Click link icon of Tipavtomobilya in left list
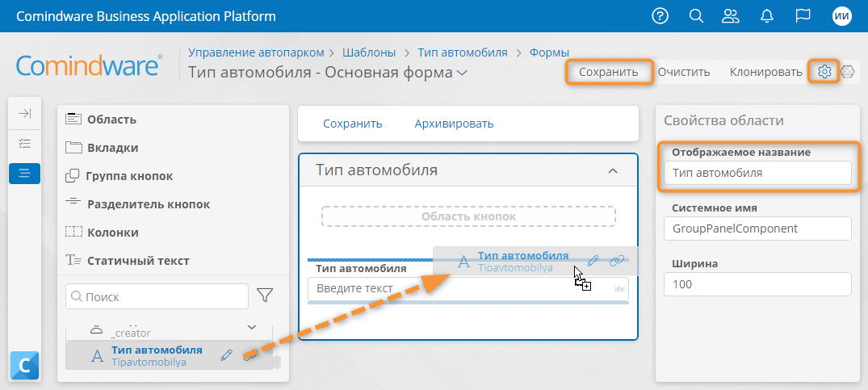The width and height of the screenshot is (868, 390). (x=249, y=354)
